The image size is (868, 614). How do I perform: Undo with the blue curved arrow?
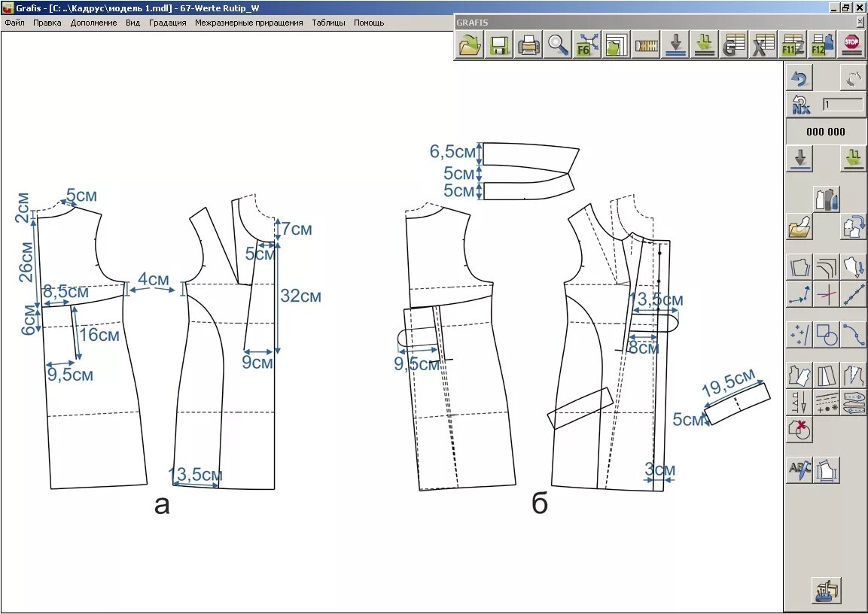(x=799, y=78)
